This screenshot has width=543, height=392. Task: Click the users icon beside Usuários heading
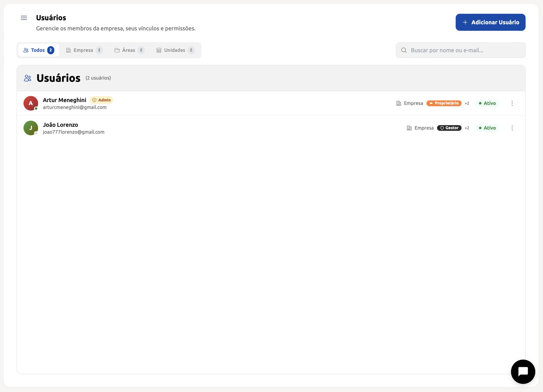tap(27, 78)
